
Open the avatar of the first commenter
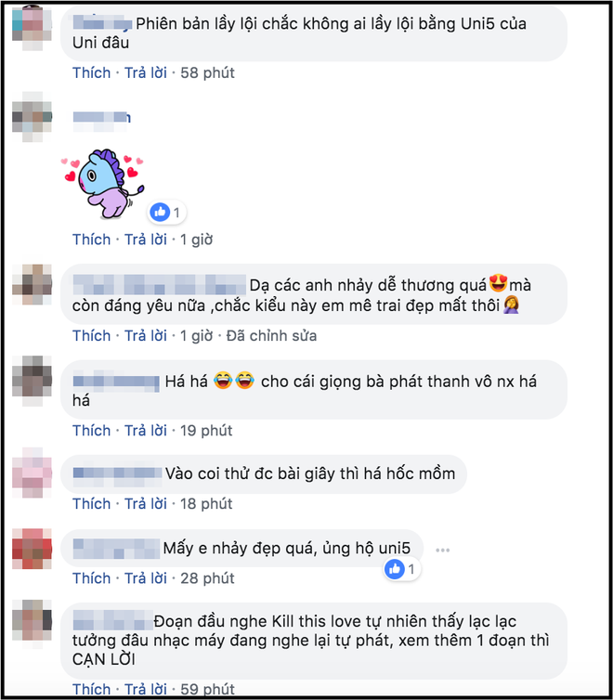tap(32, 28)
